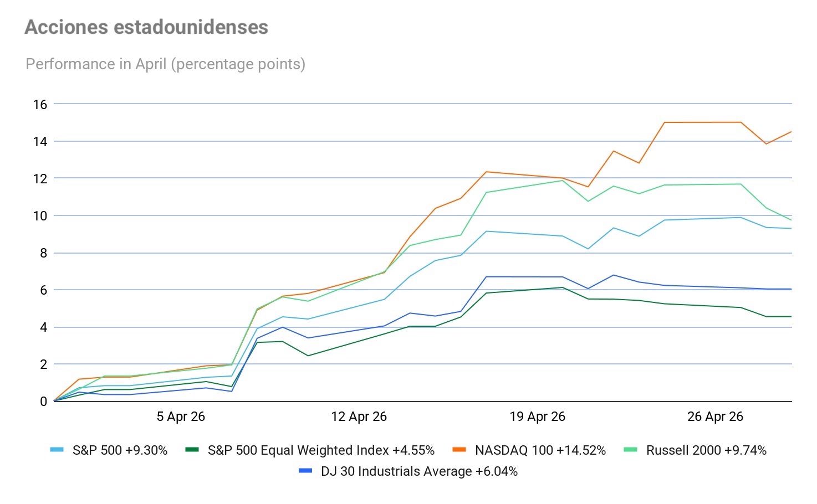This screenshot has height=504, width=817.
Task: Click the S&P 500 light blue legend swatch
Action: [x=57, y=450]
